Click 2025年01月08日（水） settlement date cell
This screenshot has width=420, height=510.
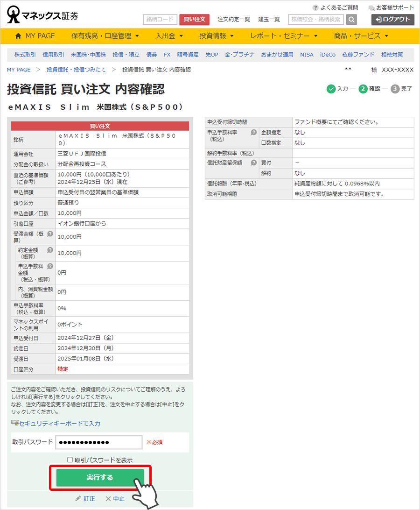click(x=122, y=359)
